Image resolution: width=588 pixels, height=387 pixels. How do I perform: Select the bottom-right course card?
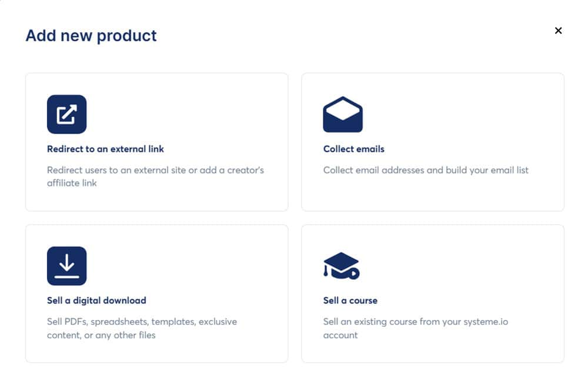point(433,292)
